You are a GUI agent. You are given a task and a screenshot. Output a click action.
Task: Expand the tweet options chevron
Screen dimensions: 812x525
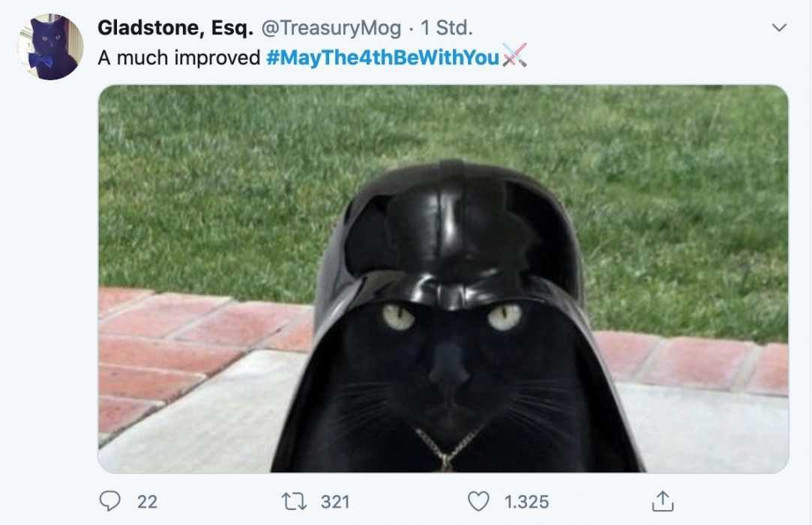(x=779, y=28)
